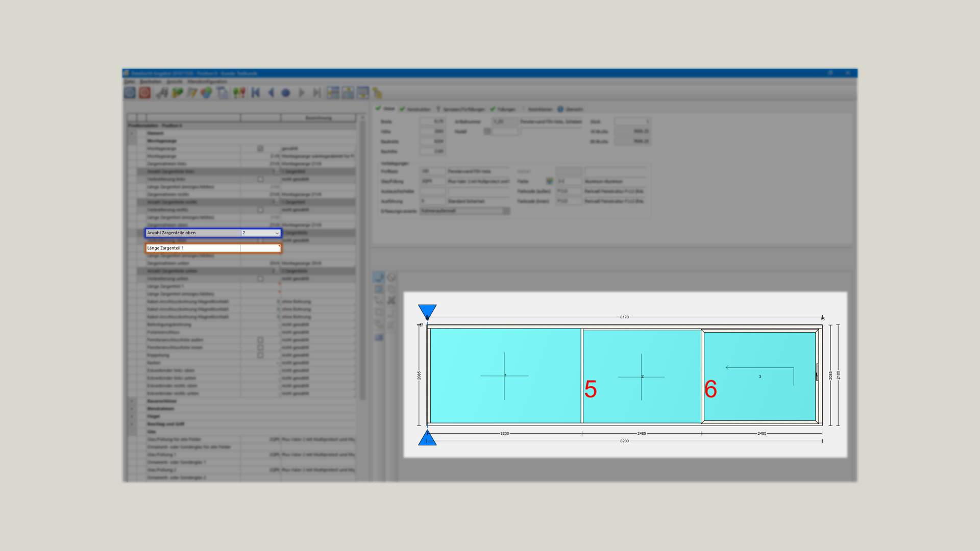Switch to the Übersicht tab
This screenshot has width=980, height=551.
[570, 109]
